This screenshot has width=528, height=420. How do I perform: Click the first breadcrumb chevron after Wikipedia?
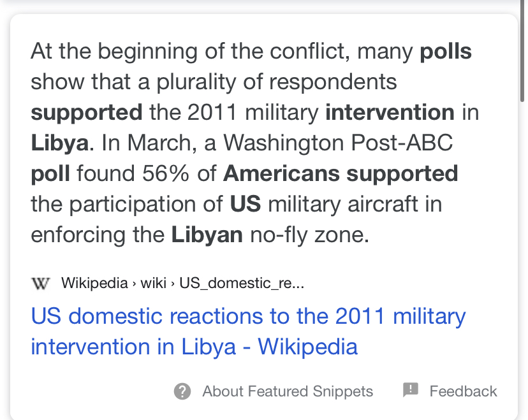[x=135, y=284]
